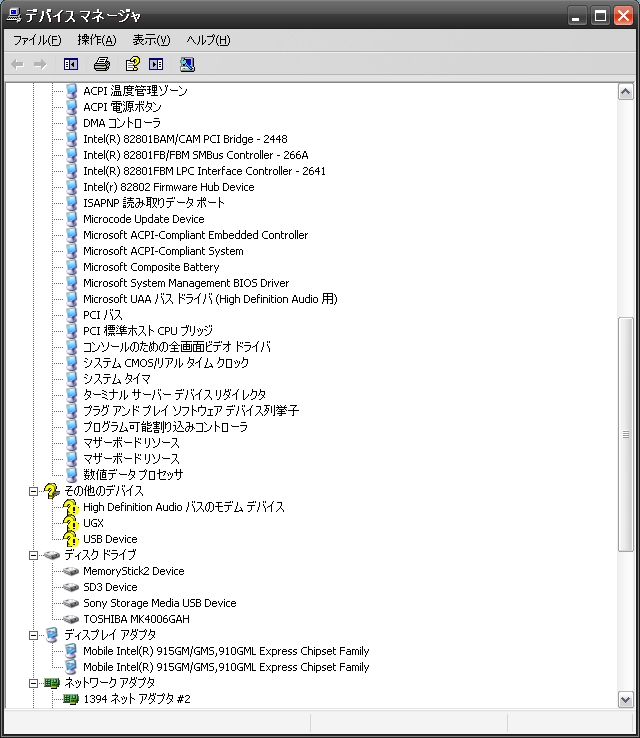Select Microsoft Composite Battery
Screen dimensions: 640x738
(x=151, y=267)
